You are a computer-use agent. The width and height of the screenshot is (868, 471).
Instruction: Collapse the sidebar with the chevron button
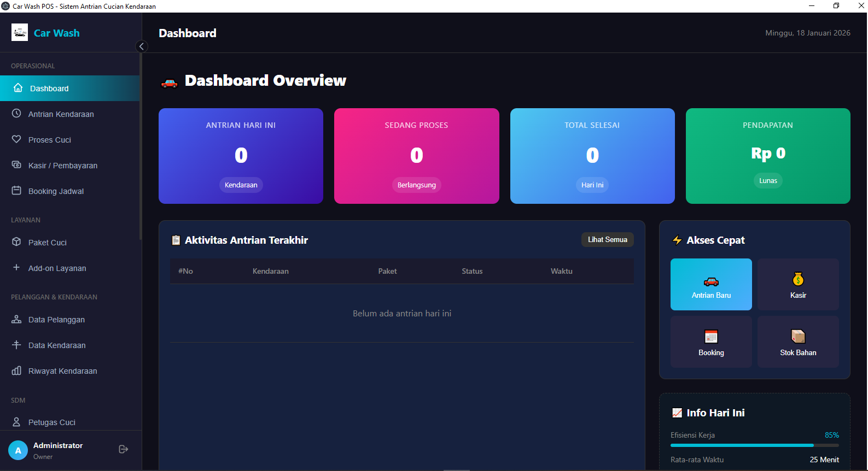point(142,46)
